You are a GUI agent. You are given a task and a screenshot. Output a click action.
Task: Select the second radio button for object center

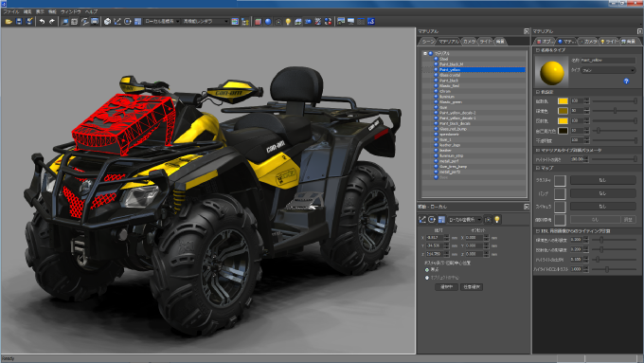click(427, 278)
